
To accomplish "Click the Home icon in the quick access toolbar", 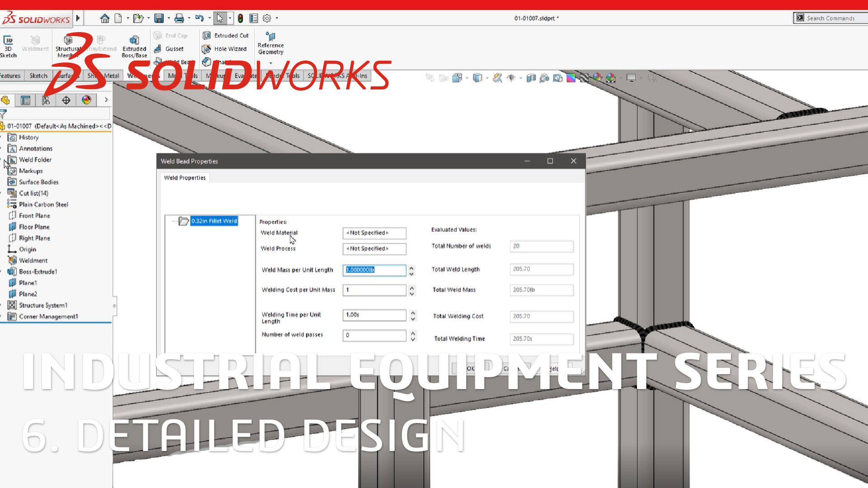I will (x=104, y=19).
